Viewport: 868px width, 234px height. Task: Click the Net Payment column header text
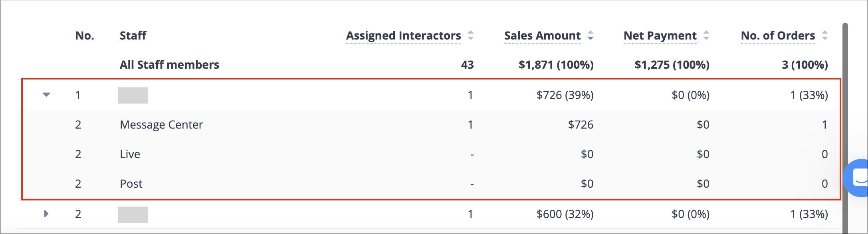(x=660, y=36)
